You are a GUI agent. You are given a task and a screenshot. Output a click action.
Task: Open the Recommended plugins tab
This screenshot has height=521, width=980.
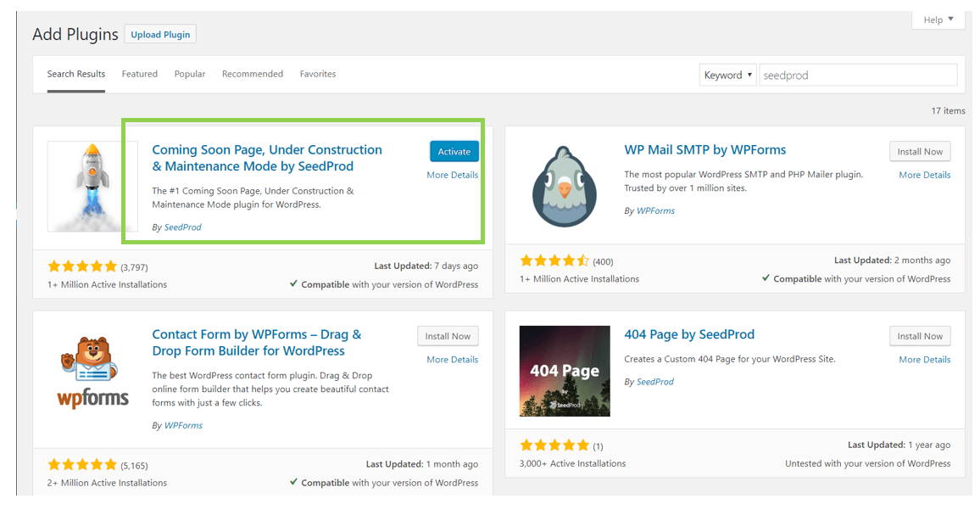coord(252,74)
